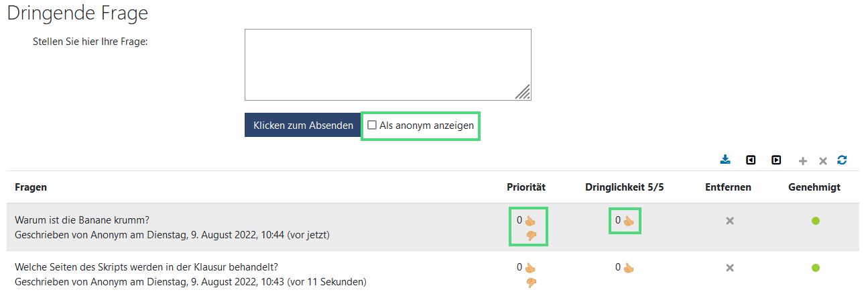The image size is (868, 296).
Task: Urgency thumbs up for the Skript question
Action: point(629,268)
